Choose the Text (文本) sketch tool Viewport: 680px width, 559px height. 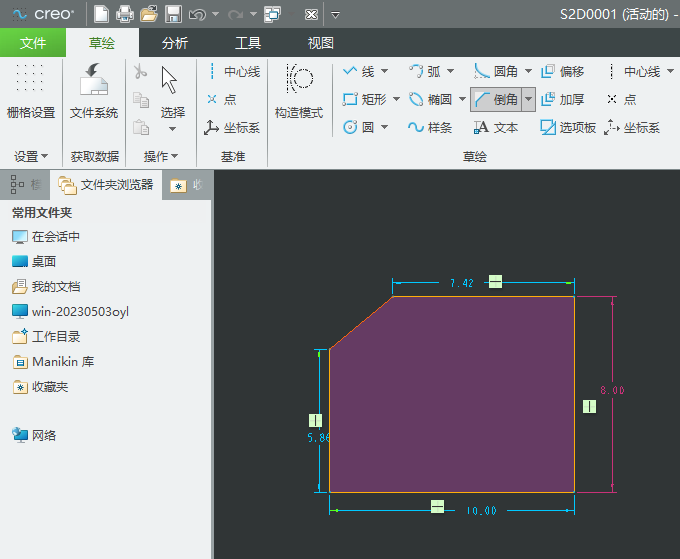pyautogui.click(x=496, y=127)
